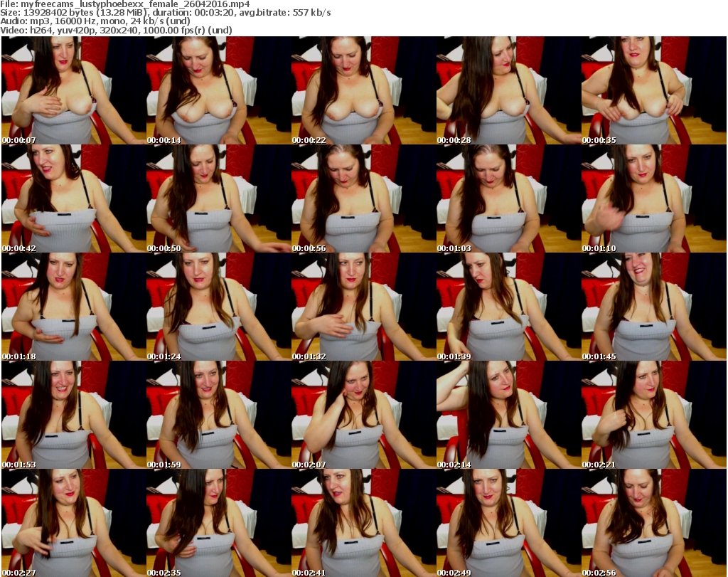This screenshot has width=728, height=577.
Task: Select the frame at 00:00:56
Action: [363, 198]
